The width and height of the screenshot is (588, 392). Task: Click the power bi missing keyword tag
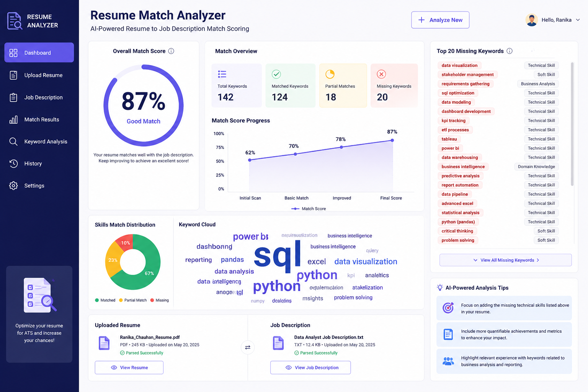pos(450,148)
